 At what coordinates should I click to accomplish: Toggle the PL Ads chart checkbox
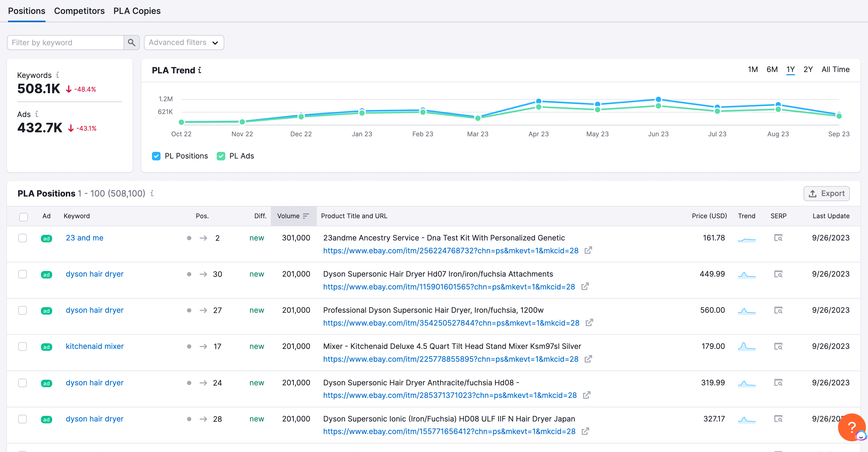pyautogui.click(x=221, y=156)
